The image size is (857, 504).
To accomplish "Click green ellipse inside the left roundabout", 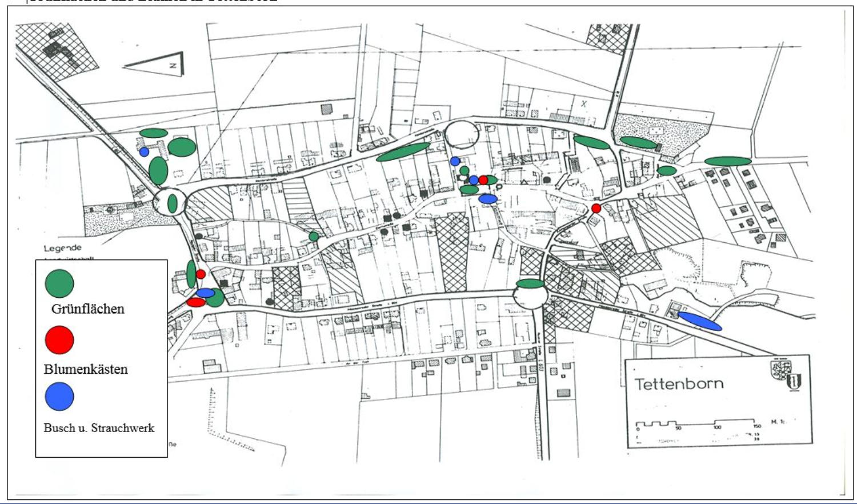I will [x=173, y=203].
